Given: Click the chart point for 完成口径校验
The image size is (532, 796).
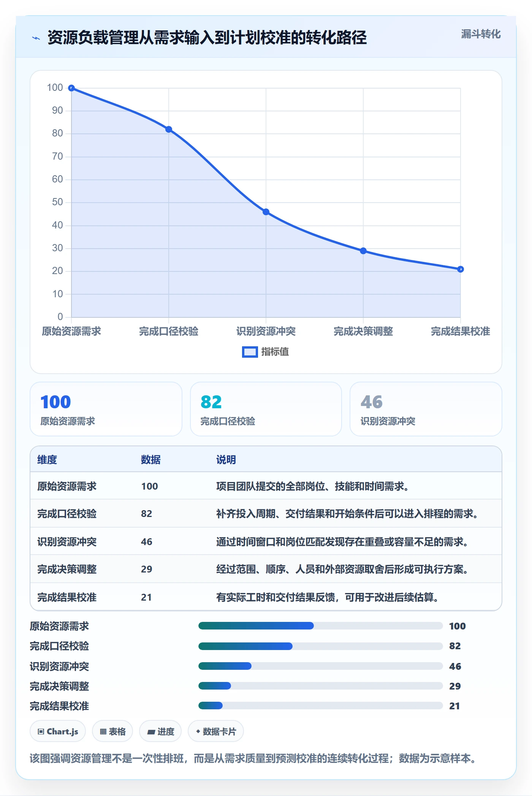Looking at the screenshot, I should pyautogui.click(x=169, y=129).
